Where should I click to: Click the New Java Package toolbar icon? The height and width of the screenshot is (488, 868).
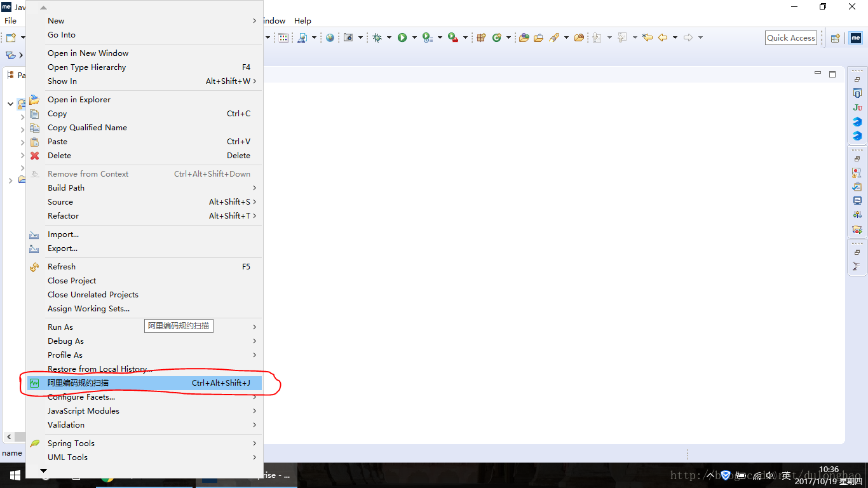481,37
